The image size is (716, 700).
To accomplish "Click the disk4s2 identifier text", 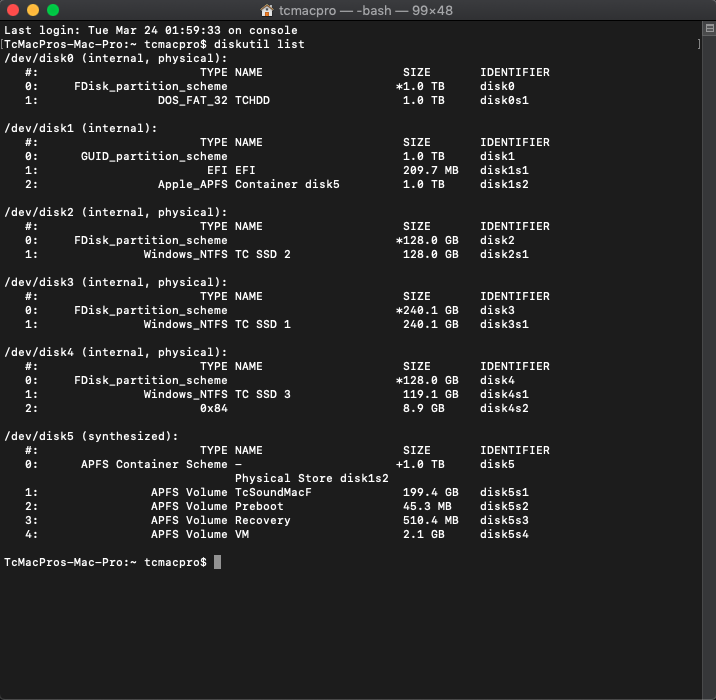I will pos(504,408).
